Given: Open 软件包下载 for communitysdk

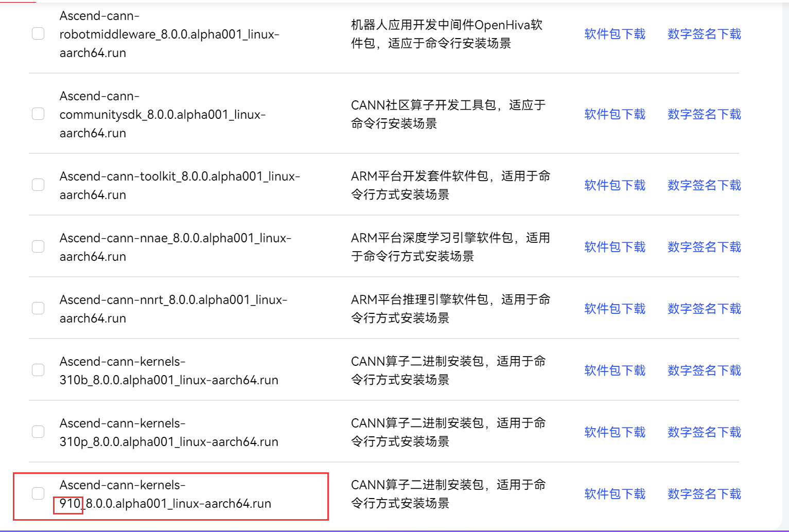Looking at the screenshot, I should click(x=615, y=114).
